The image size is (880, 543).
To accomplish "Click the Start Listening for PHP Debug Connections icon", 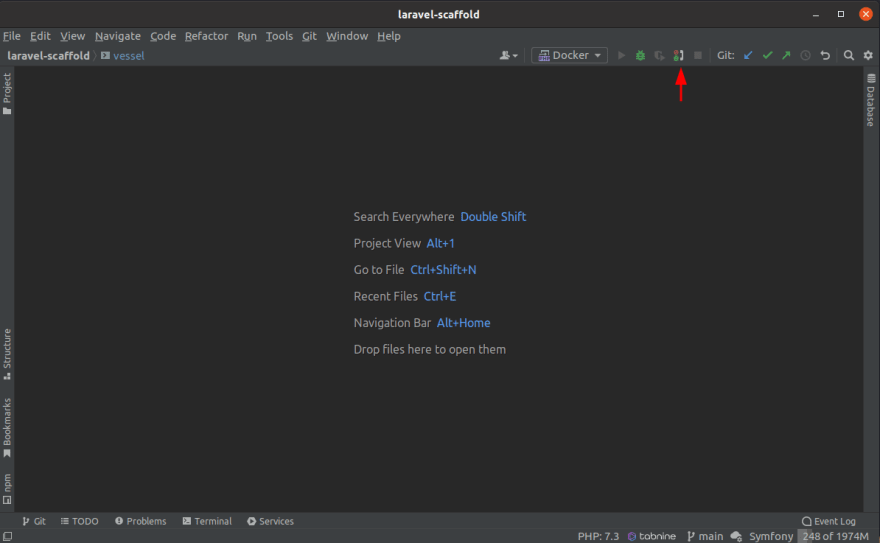I will pyautogui.click(x=679, y=56).
